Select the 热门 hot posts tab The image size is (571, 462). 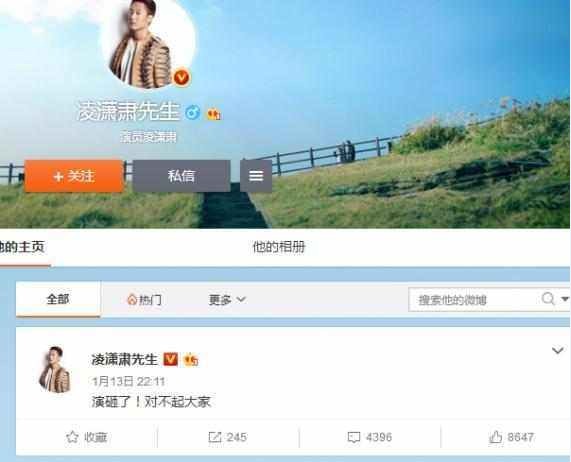pyautogui.click(x=145, y=300)
